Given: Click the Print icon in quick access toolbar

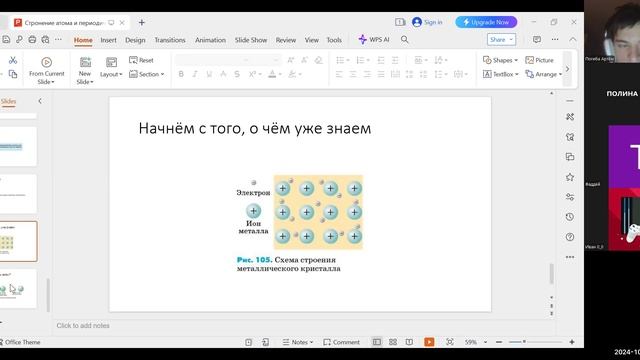Looking at the screenshot, I should (32, 40).
